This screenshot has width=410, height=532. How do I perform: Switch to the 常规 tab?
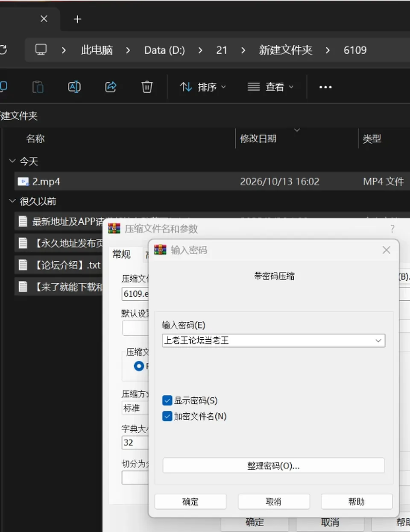coord(121,254)
